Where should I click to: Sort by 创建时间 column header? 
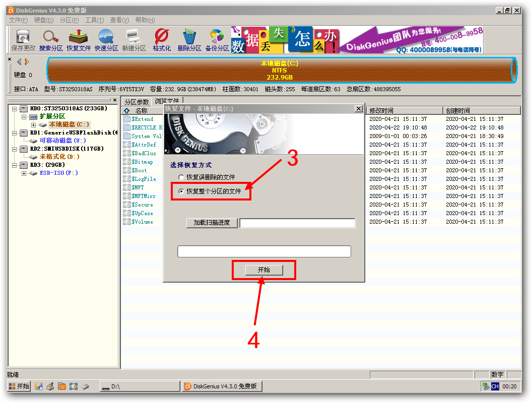(482, 111)
